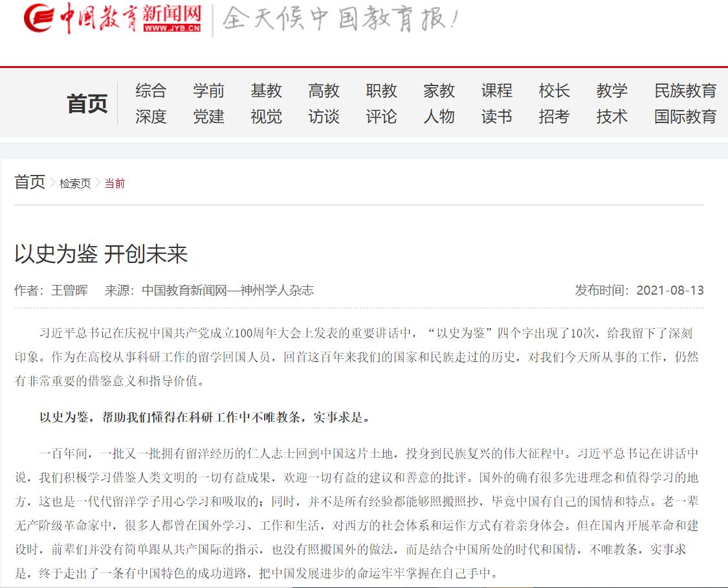
Task: Open the 民族教育 section
Action: click(686, 91)
